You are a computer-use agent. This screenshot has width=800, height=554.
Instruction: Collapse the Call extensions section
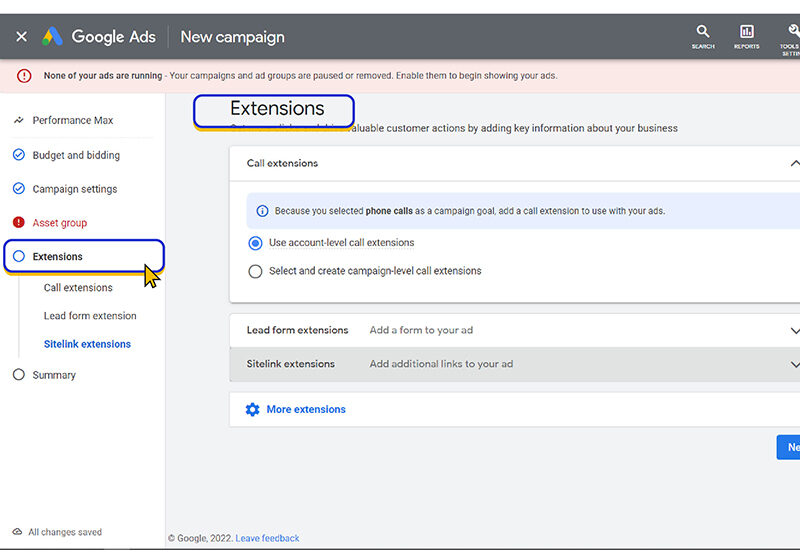(794, 163)
